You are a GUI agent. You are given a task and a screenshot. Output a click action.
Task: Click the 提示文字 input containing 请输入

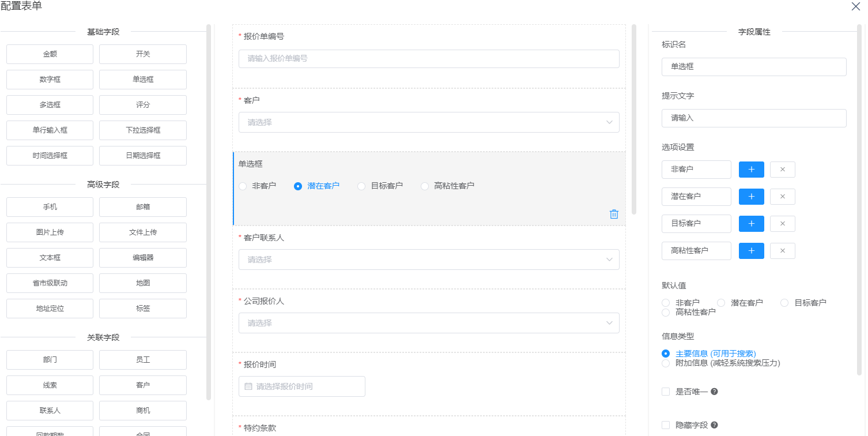pyautogui.click(x=754, y=118)
